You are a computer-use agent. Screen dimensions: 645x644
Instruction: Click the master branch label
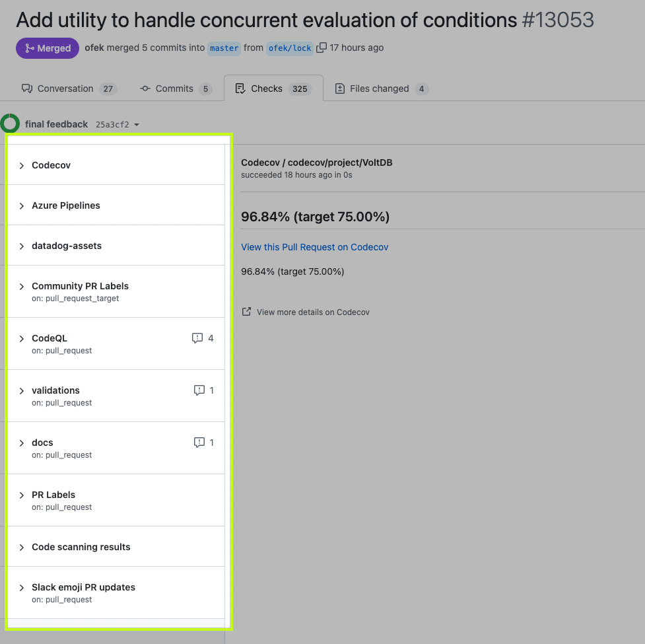pos(224,48)
